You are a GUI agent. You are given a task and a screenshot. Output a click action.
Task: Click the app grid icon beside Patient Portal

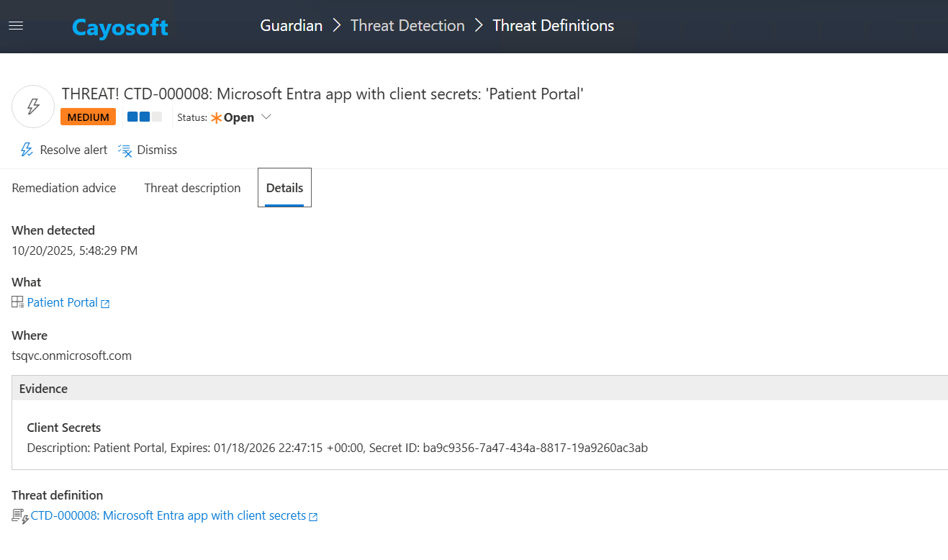pos(18,302)
